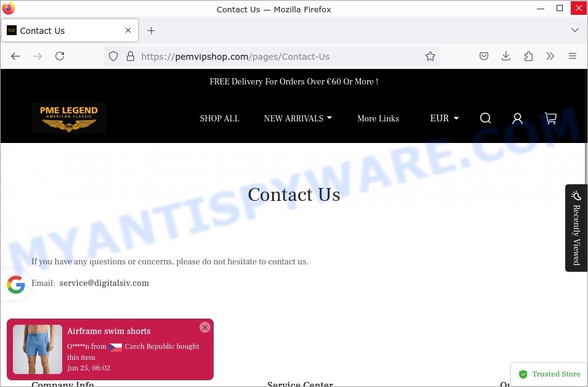Click the Airframe swim shorts thumbnail
This screenshot has height=387, width=588.
point(38,349)
